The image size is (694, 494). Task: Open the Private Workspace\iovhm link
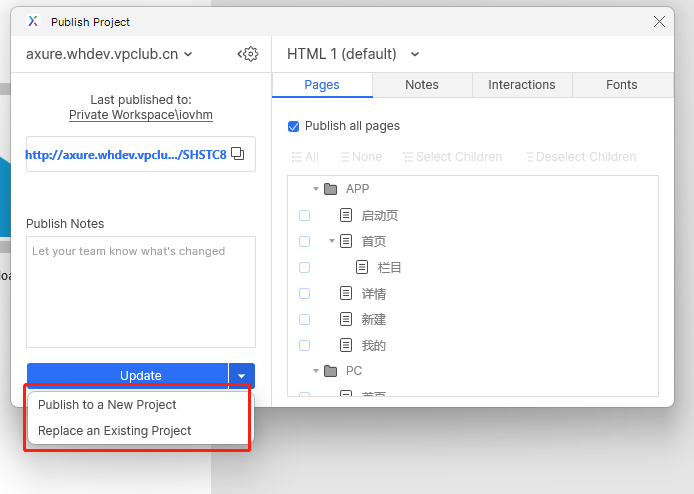tap(140, 115)
